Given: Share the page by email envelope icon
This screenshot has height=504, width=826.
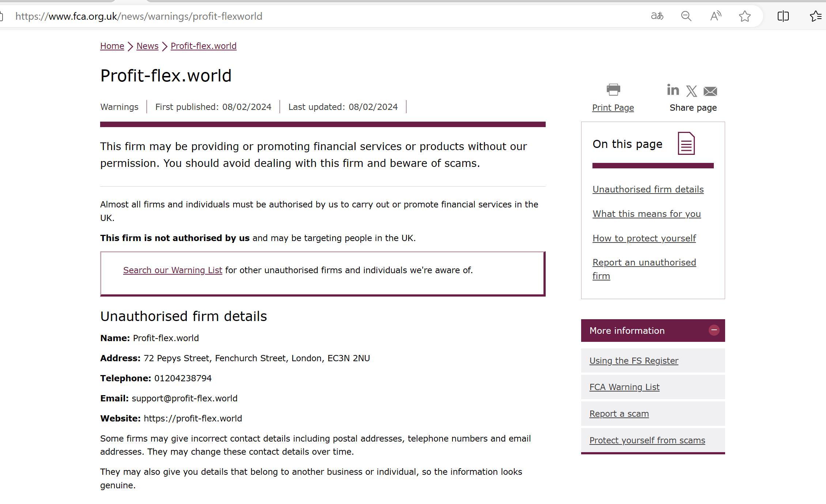Looking at the screenshot, I should click(x=710, y=91).
